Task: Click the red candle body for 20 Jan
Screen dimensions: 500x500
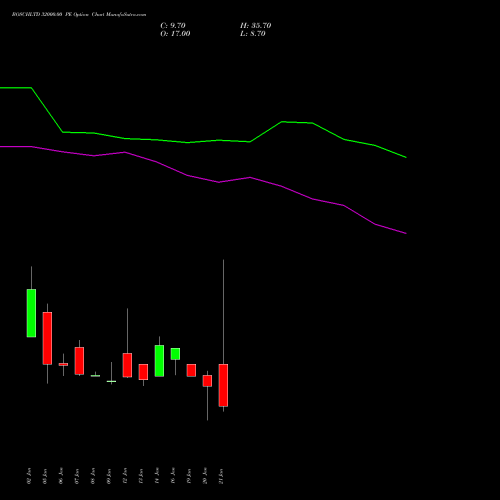Action: (207, 381)
